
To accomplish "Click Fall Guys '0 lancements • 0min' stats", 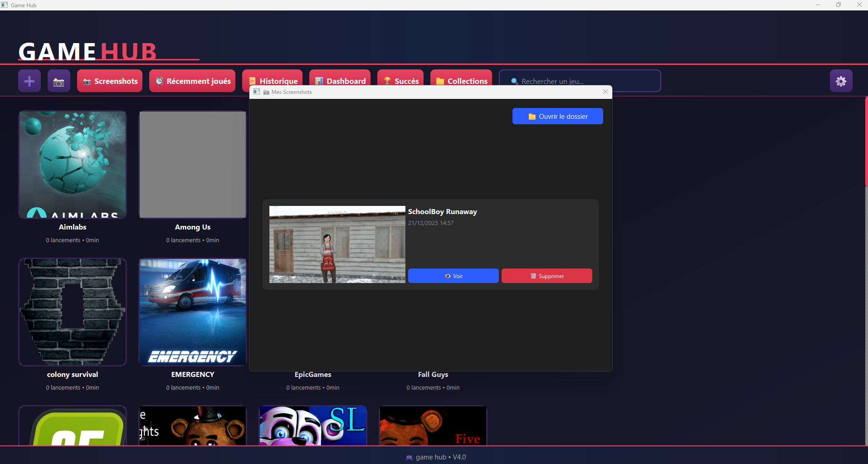I will point(433,387).
